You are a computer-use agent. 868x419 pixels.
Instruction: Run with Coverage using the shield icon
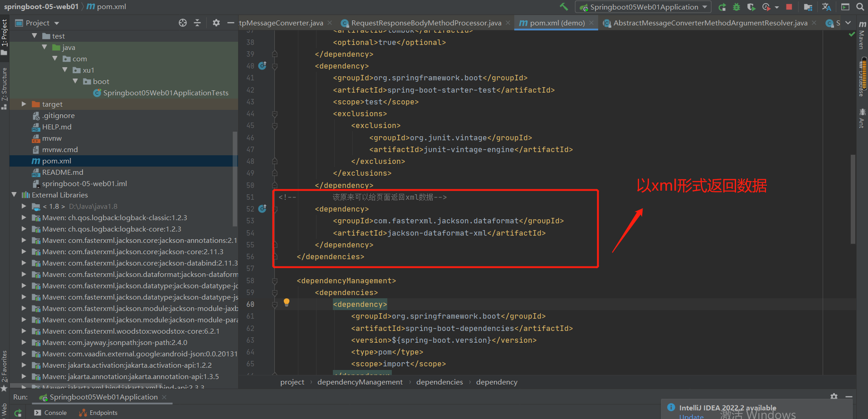[751, 7]
